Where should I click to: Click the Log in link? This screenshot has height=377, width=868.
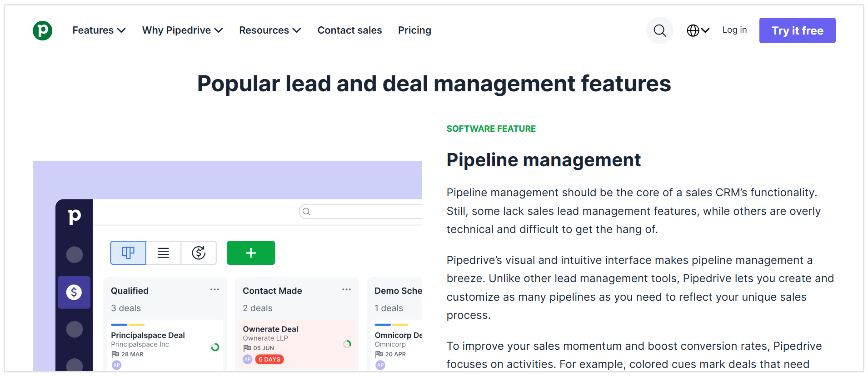734,30
